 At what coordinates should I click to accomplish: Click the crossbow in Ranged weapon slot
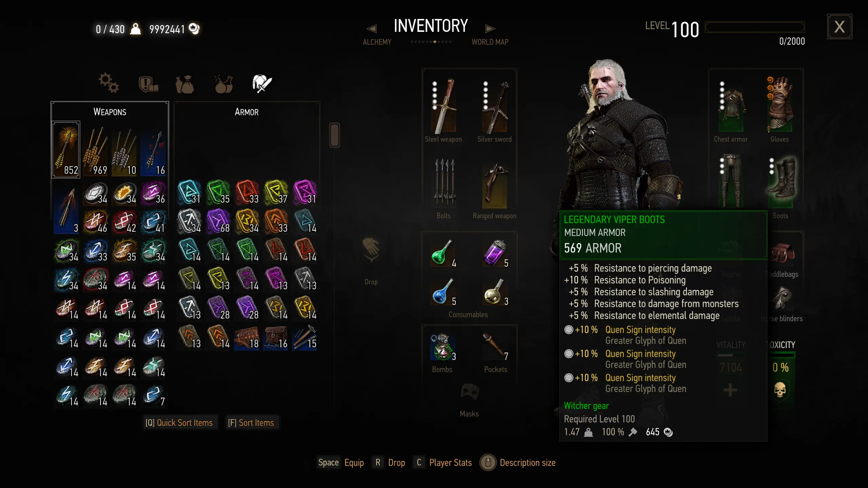[495, 185]
